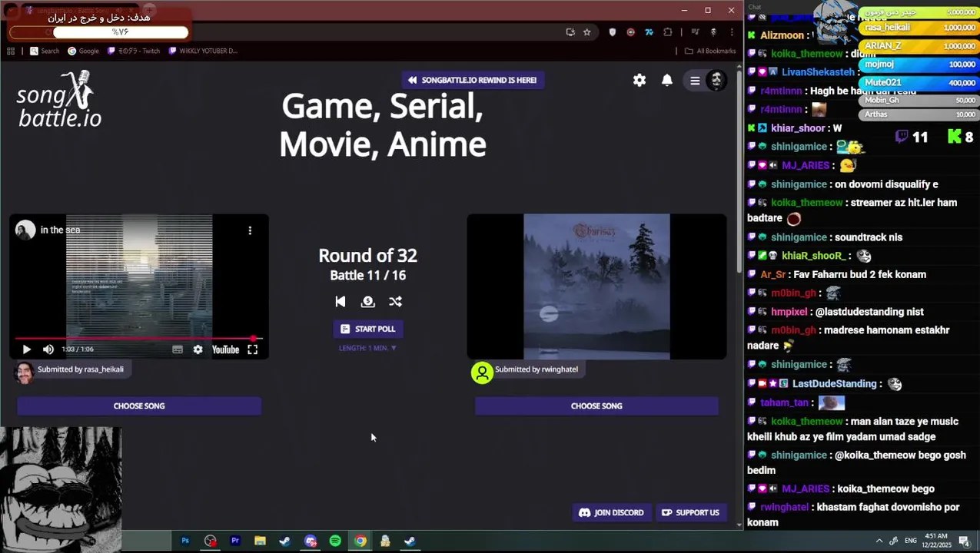Screen dimensions: 980x553
Task: Click LastDudeStanding username in chat
Action: [x=835, y=383]
